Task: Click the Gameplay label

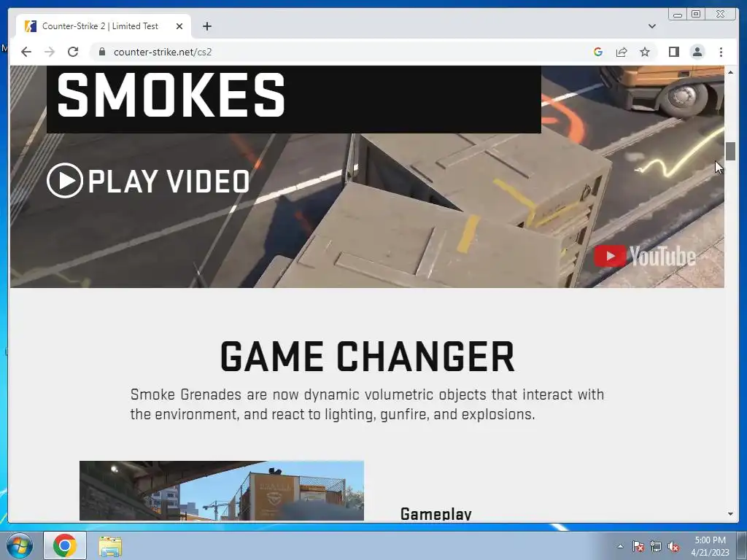Action: pos(436,513)
